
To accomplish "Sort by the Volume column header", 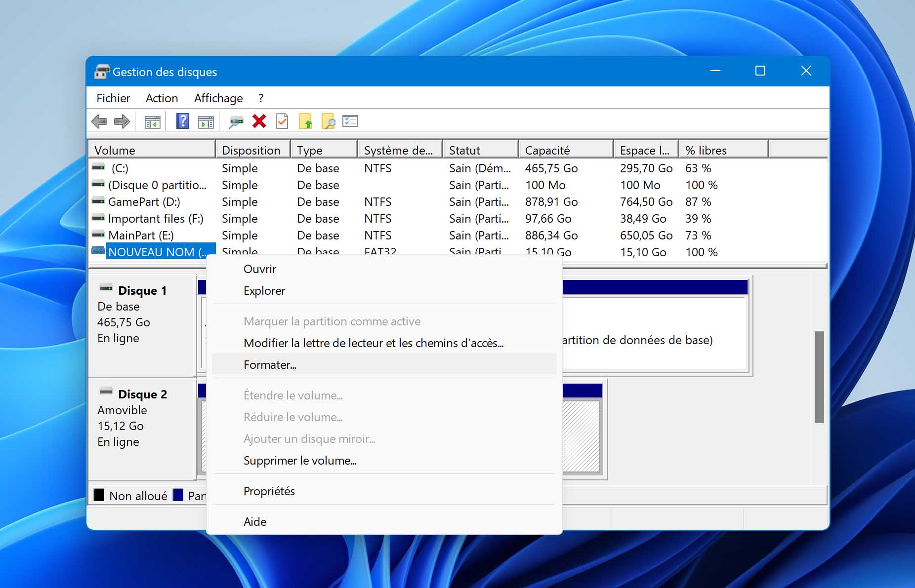I will (152, 150).
